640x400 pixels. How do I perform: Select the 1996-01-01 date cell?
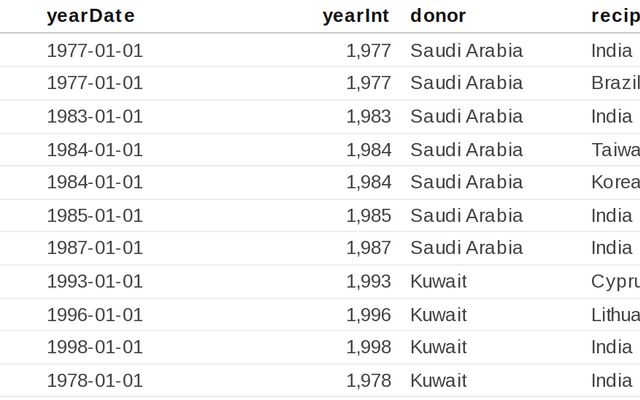click(95, 314)
